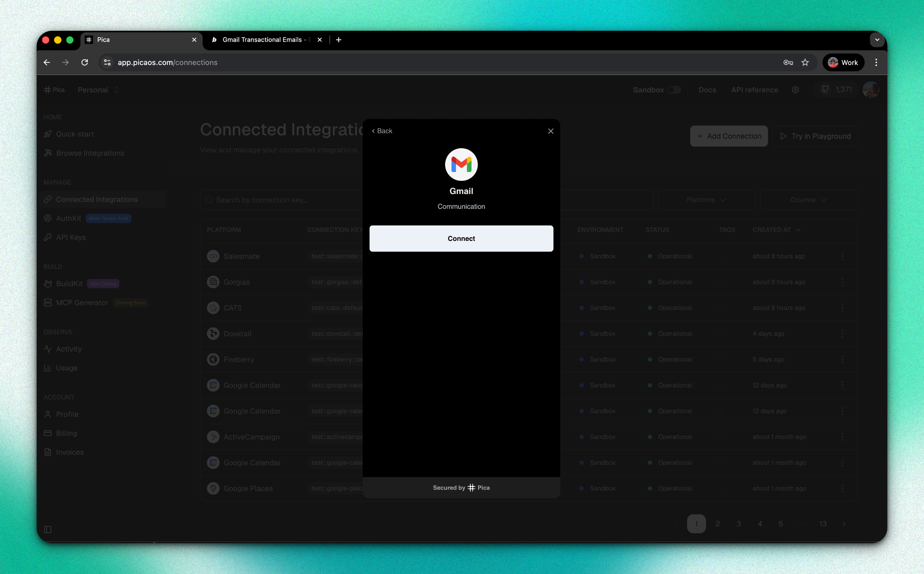
Task: Click the settings gear in the top bar
Action: (796, 90)
